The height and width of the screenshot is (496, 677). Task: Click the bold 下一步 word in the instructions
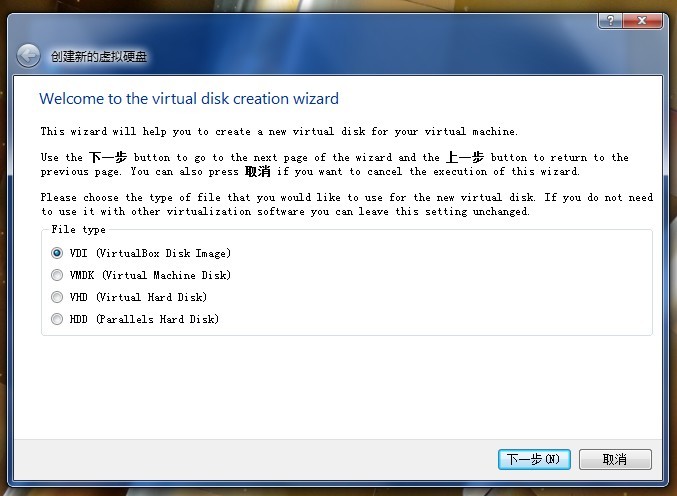pyautogui.click(x=108, y=157)
